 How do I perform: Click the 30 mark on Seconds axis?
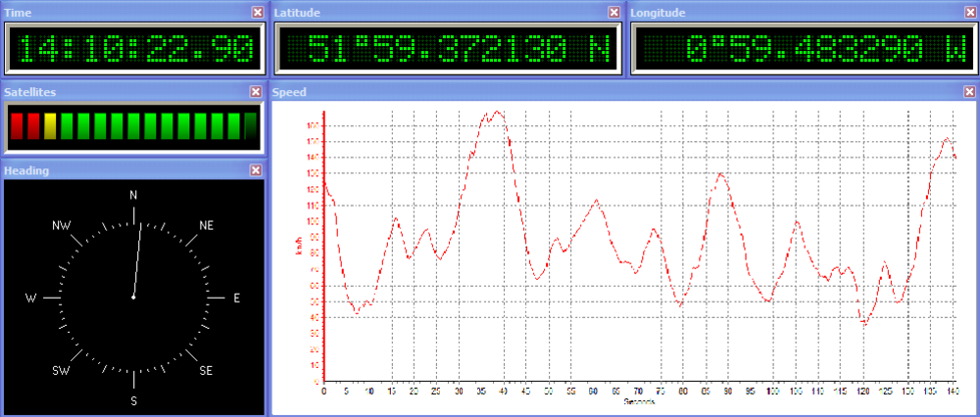tap(459, 391)
